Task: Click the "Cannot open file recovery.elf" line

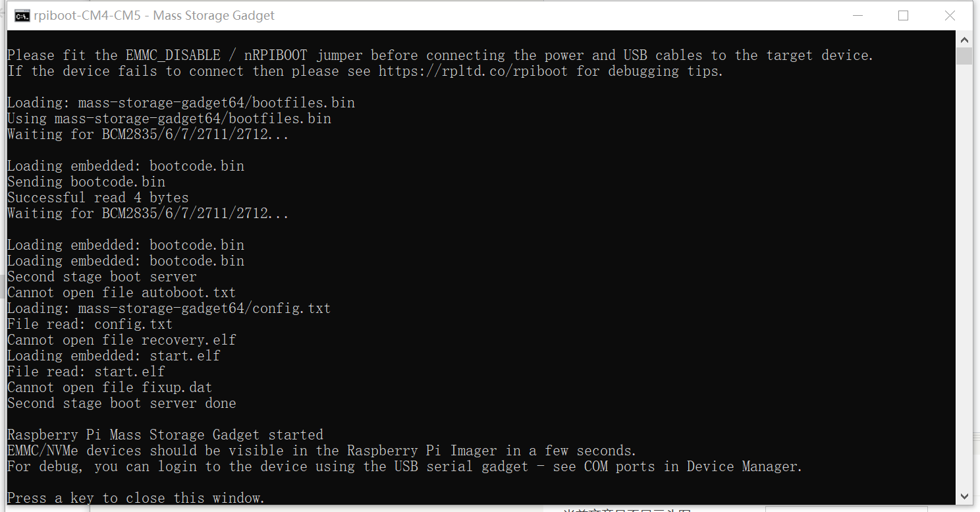Action: [121, 340]
